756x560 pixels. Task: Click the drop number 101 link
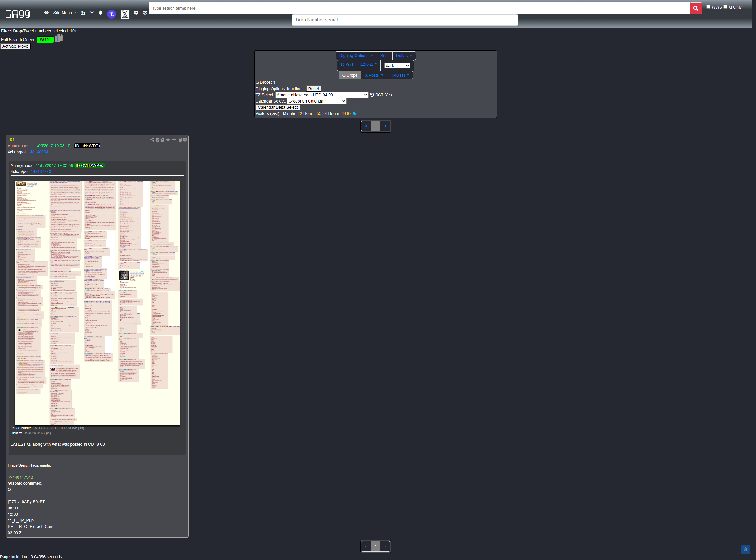(11, 140)
